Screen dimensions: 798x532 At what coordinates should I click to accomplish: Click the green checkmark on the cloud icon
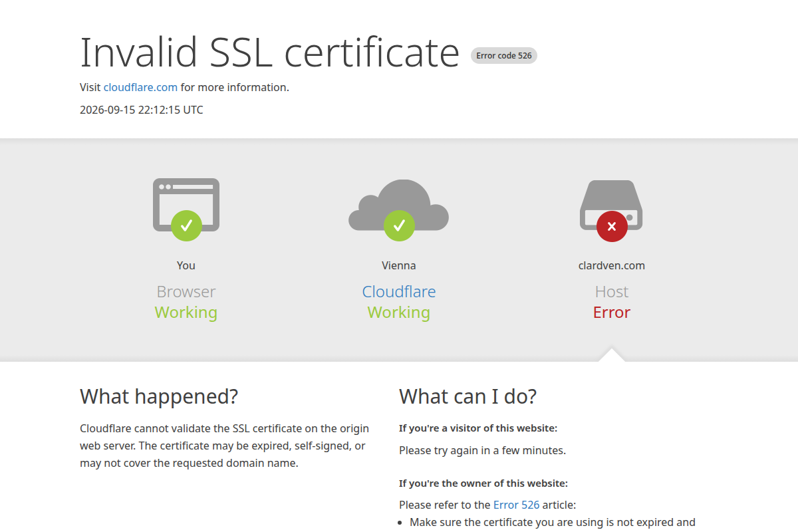tap(399, 226)
